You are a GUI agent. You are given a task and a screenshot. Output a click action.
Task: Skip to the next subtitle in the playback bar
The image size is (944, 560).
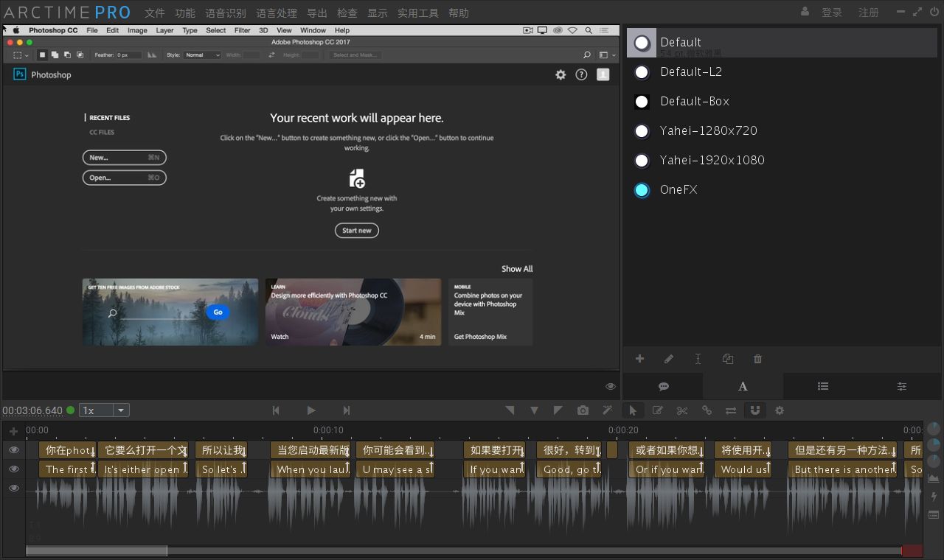pyautogui.click(x=347, y=410)
